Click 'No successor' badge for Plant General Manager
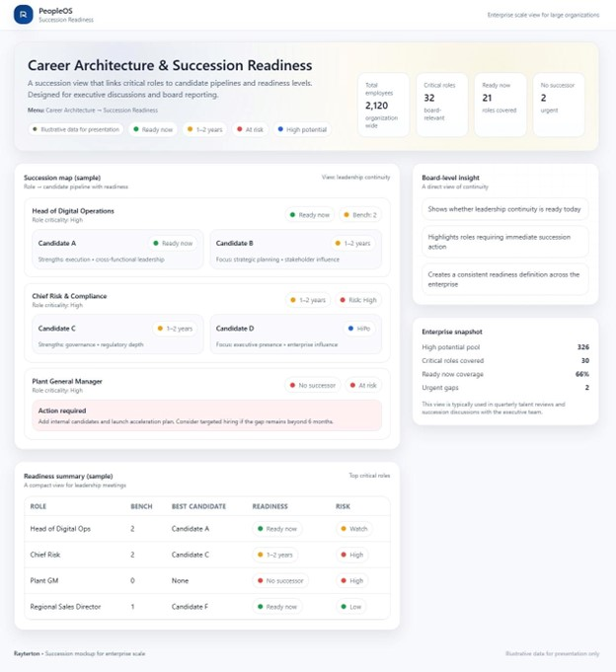The height and width of the screenshot is (672, 616). pyautogui.click(x=313, y=385)
